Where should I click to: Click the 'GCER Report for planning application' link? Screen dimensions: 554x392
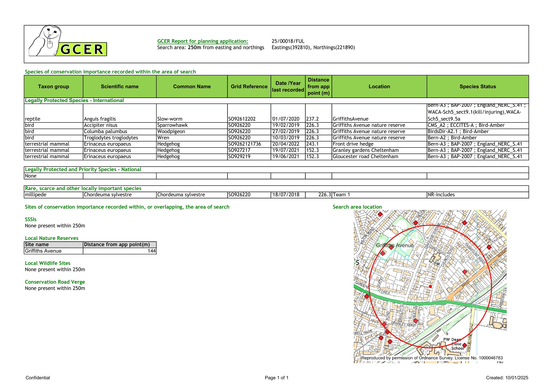click(x=203, y=41)
